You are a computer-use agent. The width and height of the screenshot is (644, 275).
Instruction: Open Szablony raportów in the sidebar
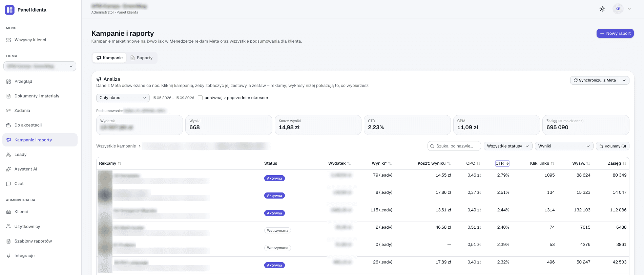point(33,241)
